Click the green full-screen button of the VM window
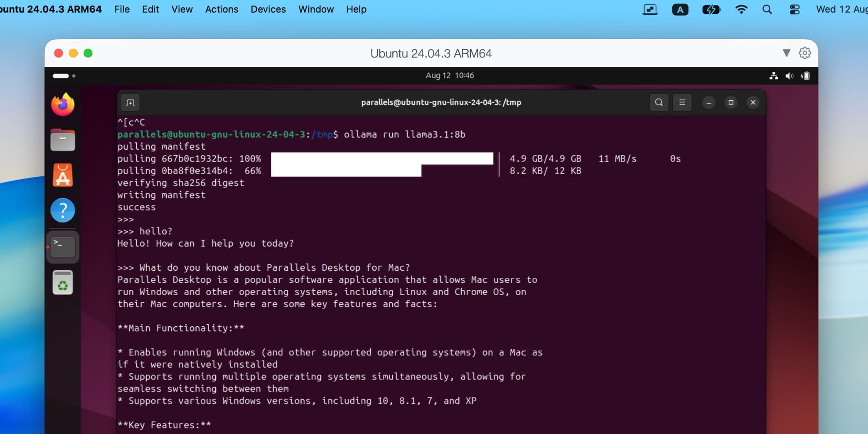 pyautogui.click(x=88, y=53)
